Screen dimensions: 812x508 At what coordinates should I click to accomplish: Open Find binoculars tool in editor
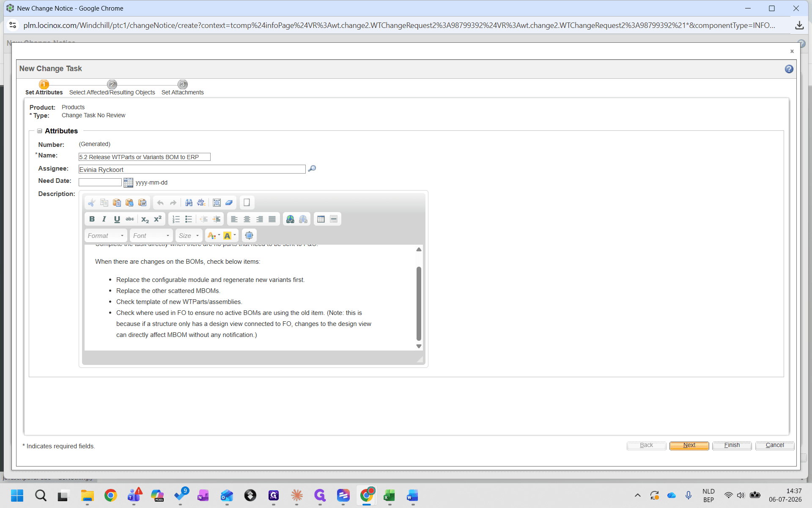(x=189, y=203)
